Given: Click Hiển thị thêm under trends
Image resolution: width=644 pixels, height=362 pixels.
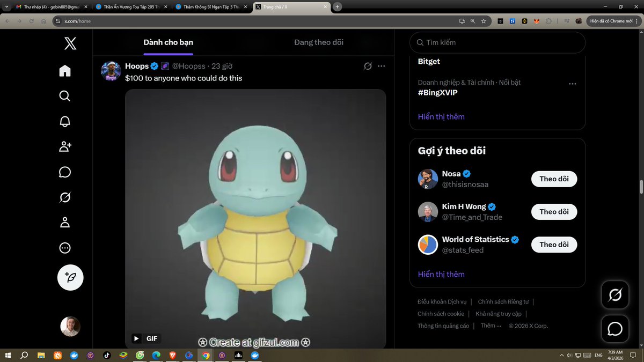Looking at the screenshot, I should pyautogui.click(x=441, y=116).
